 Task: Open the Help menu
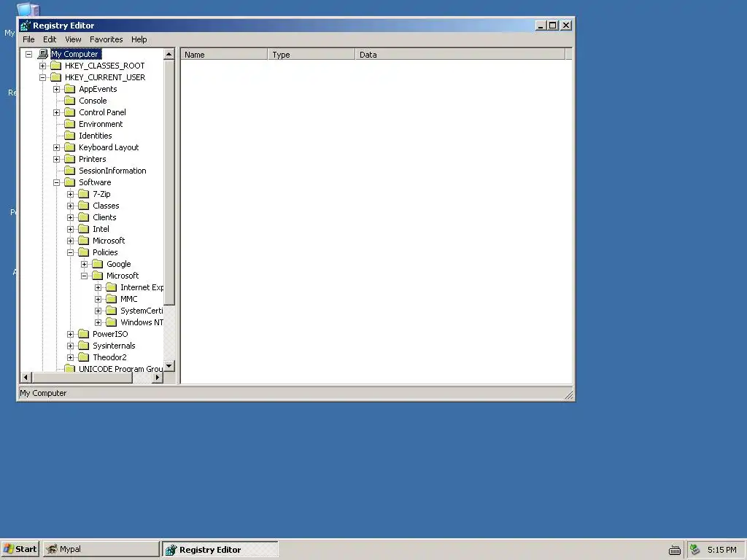click(139, 39)
